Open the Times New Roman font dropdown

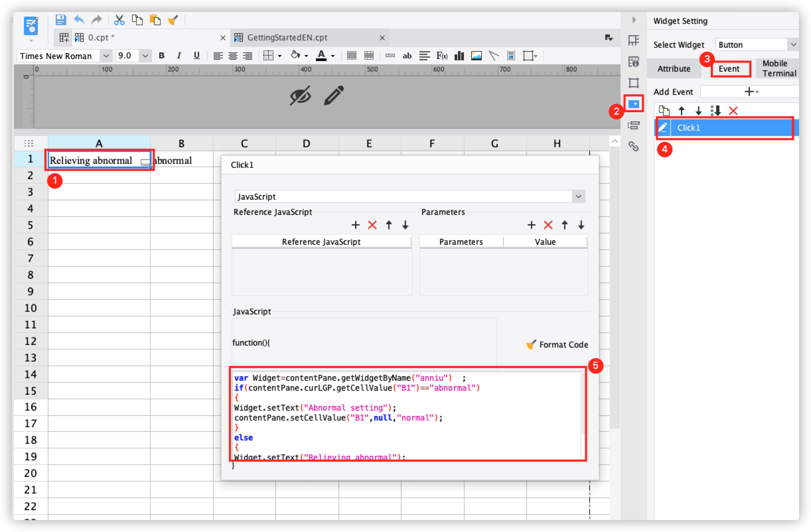click(106, 55)
